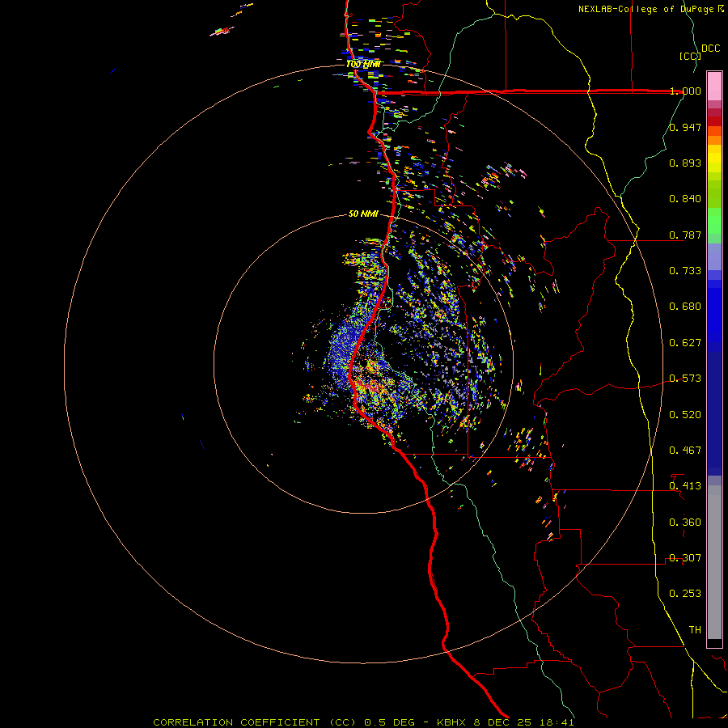
Task: Click the 0.307 scale label
Action: point(685,558)
